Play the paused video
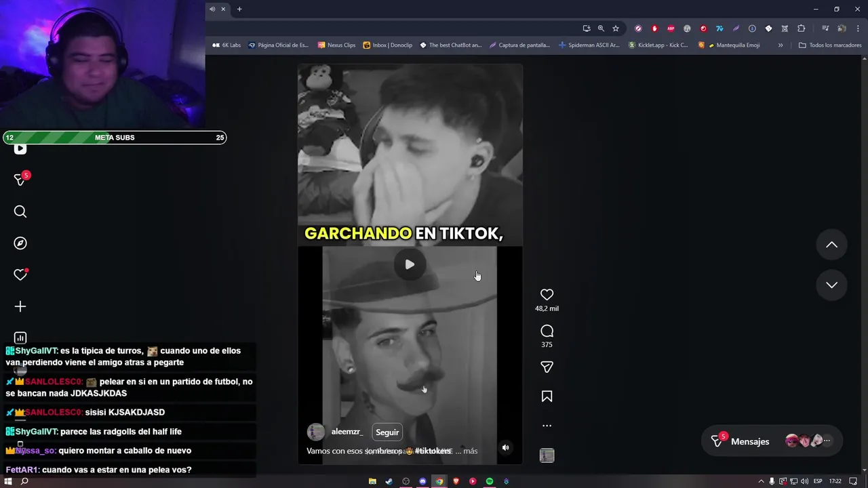Image resolution: width=868 pixels, height=488 pixels. pos(410,264)
